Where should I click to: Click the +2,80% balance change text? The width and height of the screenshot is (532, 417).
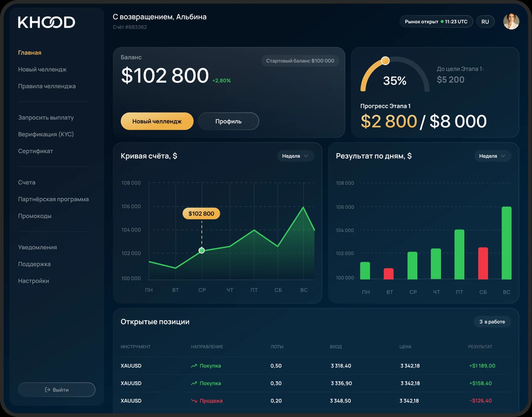coord(221,81)
